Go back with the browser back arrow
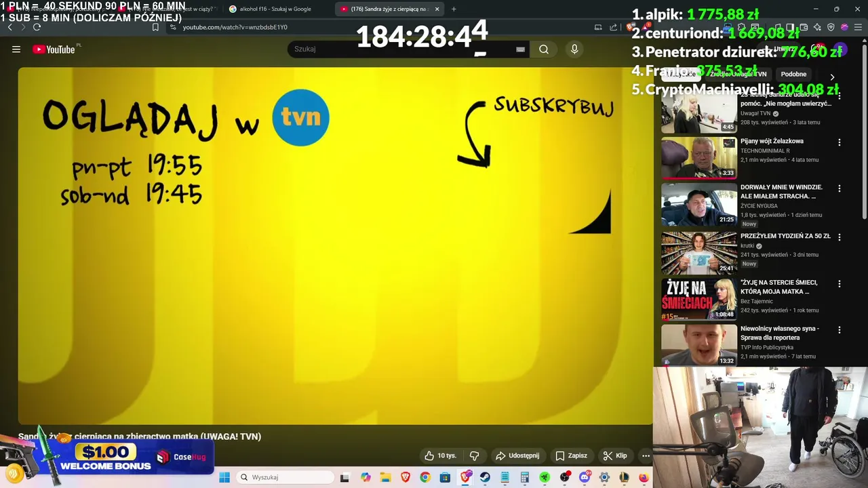The width and height of the screenshot is (868, 488). 9,27
